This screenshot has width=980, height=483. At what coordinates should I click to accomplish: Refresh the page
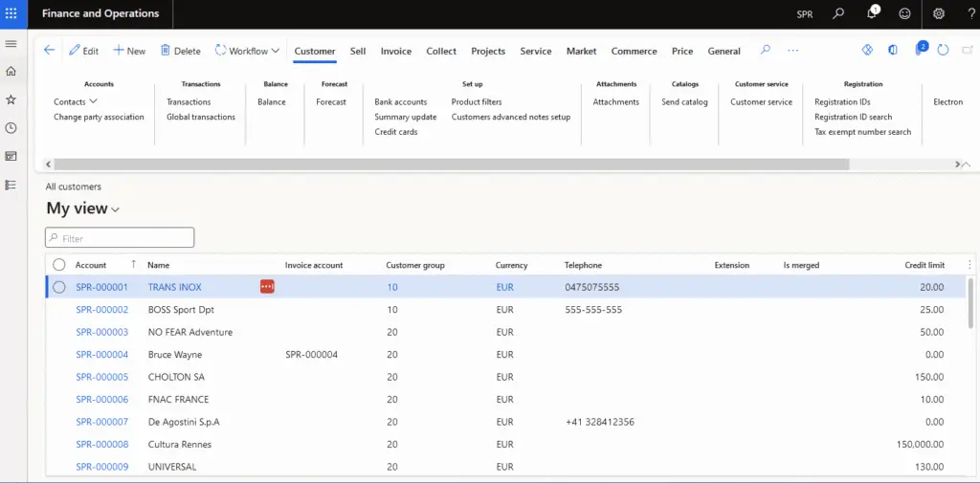coord(943,50)
